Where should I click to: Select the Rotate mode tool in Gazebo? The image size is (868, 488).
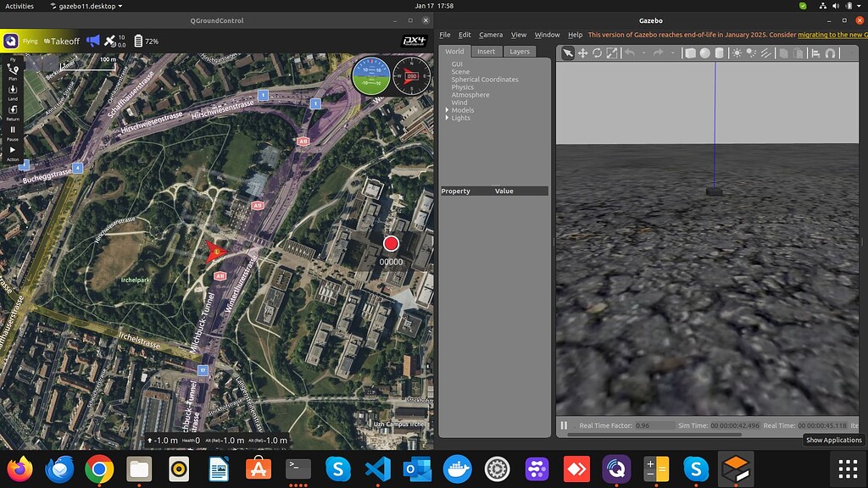click(596, 53)
